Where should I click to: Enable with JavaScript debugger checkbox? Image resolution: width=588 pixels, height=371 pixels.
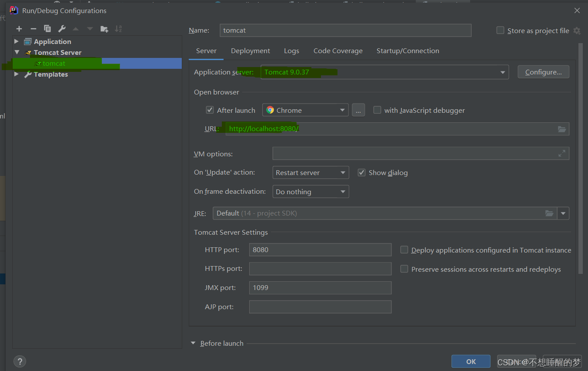point(377,110)
